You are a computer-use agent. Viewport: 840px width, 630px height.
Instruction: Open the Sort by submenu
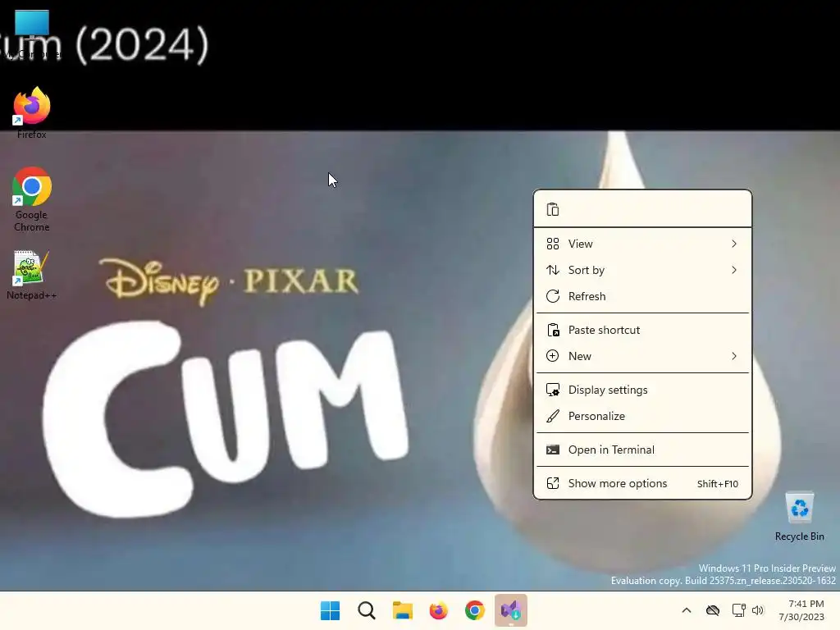(x=642, y=270)
